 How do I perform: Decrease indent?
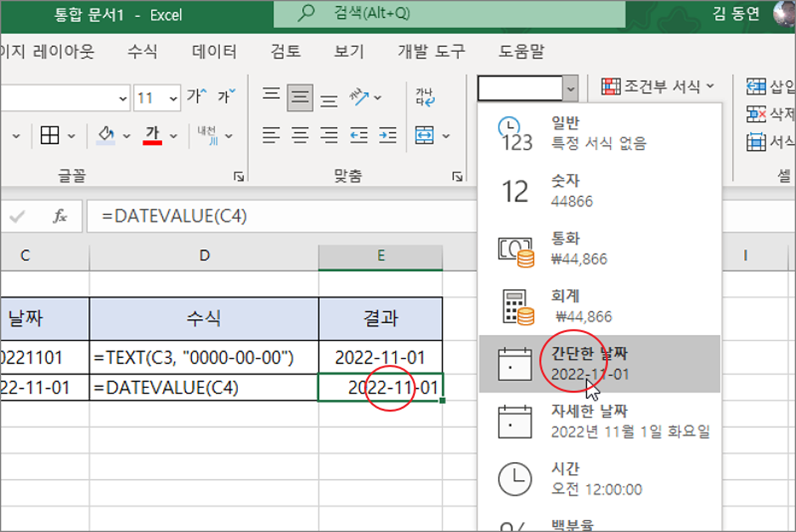(359, 136)
